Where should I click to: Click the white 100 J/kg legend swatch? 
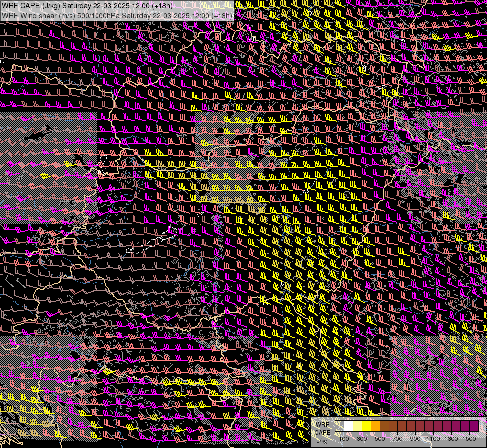point(349,426)
